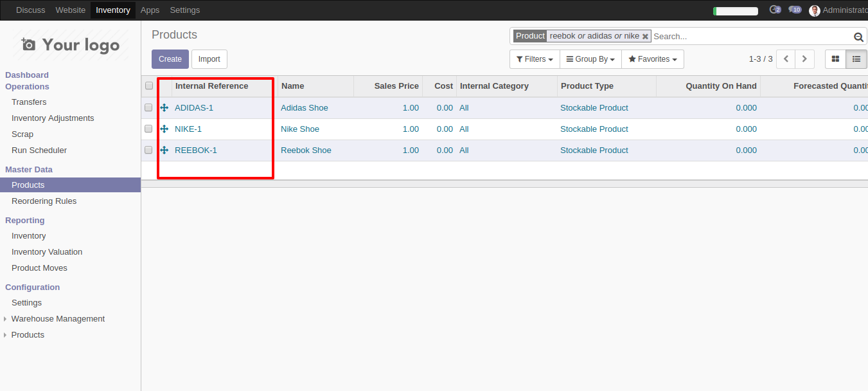Image resolution: width=868 pixels, height=391 pixels.
Task: Click Stockable Product in the Nike Shoe row
Action: pos(594,129)
